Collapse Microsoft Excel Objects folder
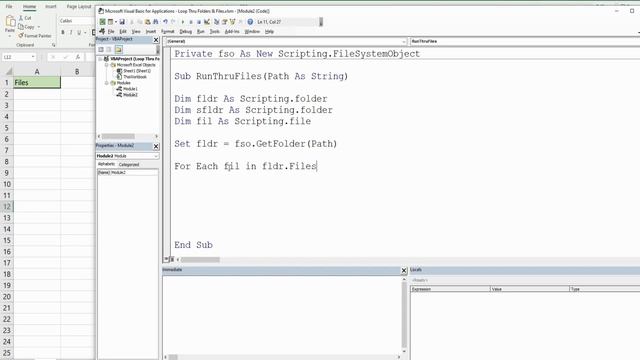 [x=107, y=65]
